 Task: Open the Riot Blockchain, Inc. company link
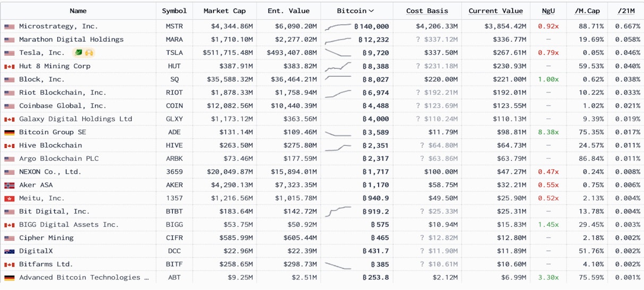point(63,93)
